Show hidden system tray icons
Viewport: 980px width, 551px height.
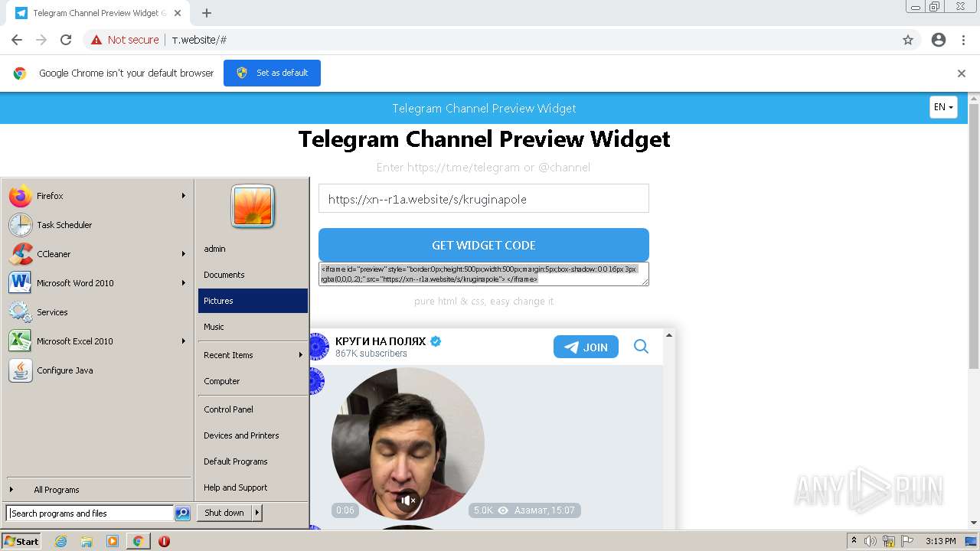[854, 541]
